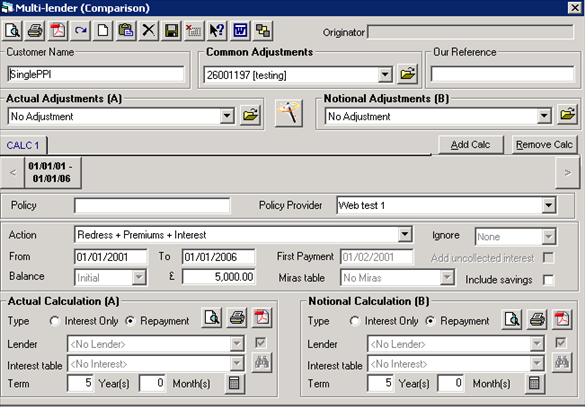The height and width of the screenshot is (407, 585).
Task: Select Repayment in Notional Calculation (B)
Action: click(x=430, y=321)
